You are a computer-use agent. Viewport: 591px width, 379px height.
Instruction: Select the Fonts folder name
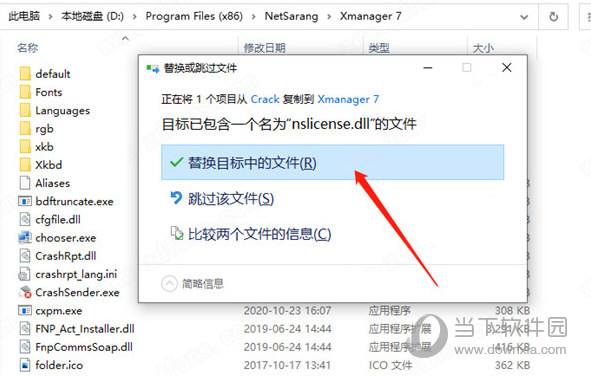[x=49, y=92]
